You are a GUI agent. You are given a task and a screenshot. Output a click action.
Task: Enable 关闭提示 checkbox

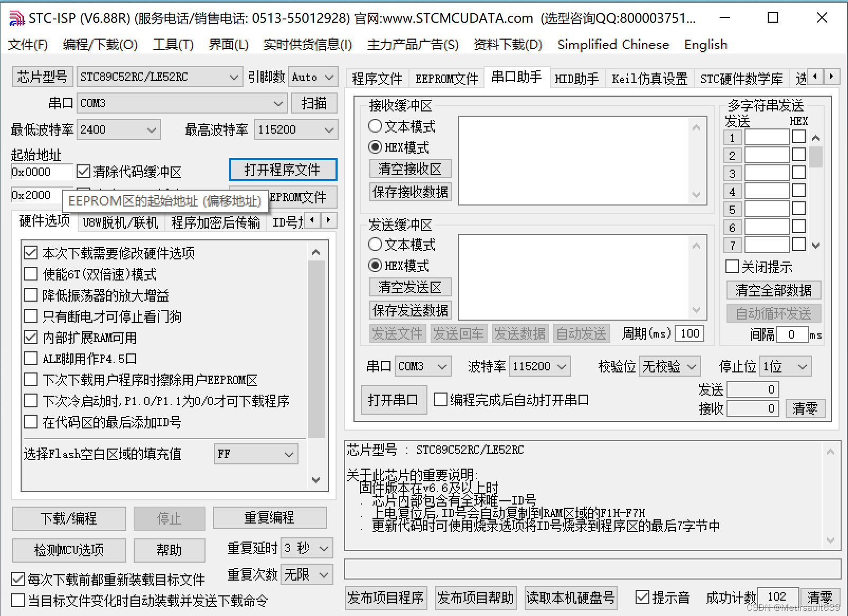point(732,267)
